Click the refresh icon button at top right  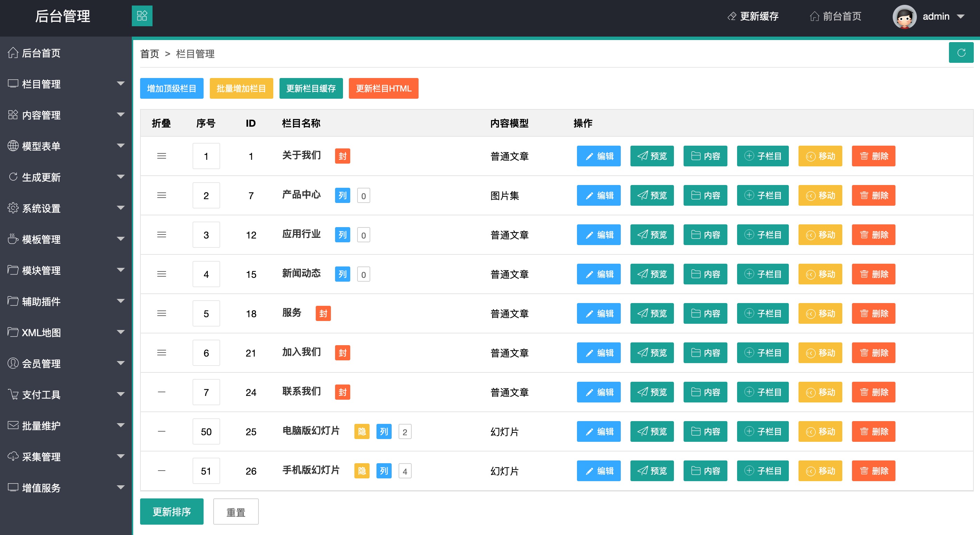[x=961, y=53]
